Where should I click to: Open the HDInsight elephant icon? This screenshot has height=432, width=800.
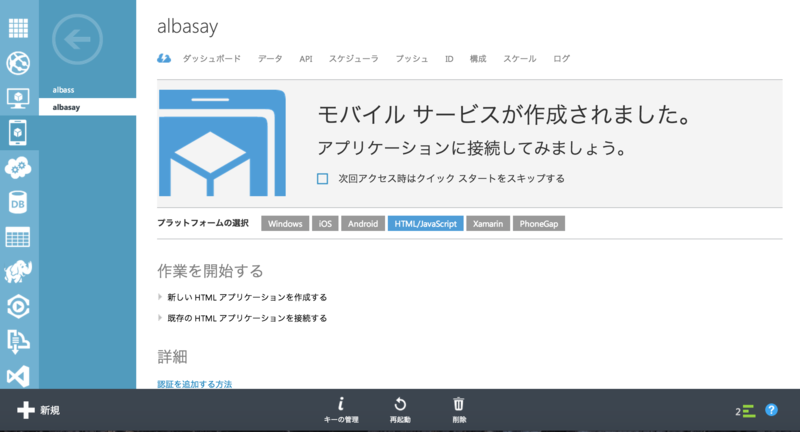pyautogui.click(x=18, y=271)
